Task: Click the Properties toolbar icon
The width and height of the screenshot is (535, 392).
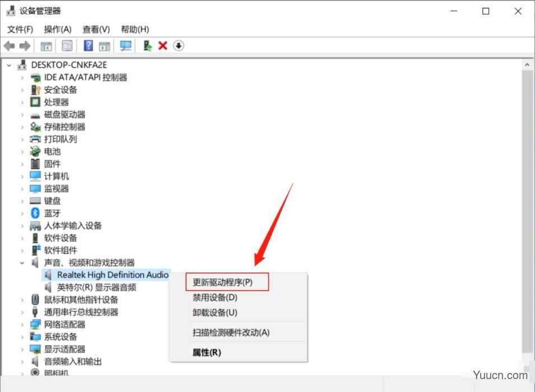Action: [x=67, y=46]
